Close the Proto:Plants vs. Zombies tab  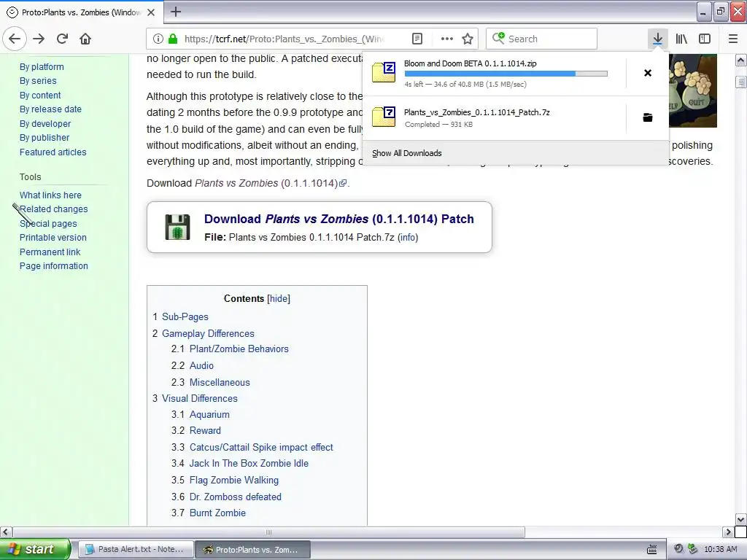coord(151,12)
